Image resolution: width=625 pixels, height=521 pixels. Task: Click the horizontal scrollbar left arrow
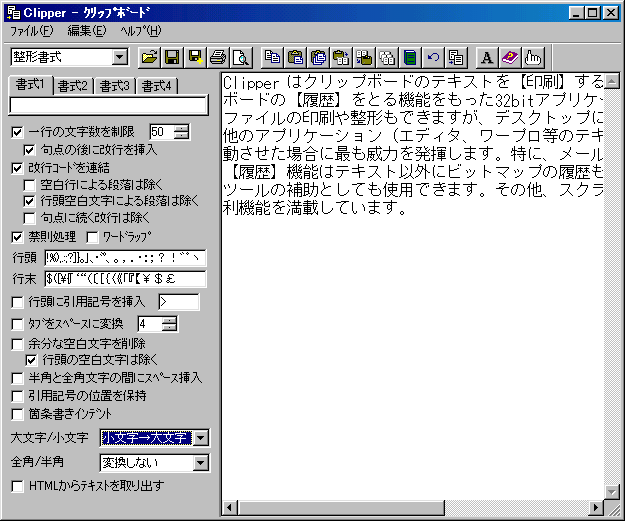click(230, 508)
